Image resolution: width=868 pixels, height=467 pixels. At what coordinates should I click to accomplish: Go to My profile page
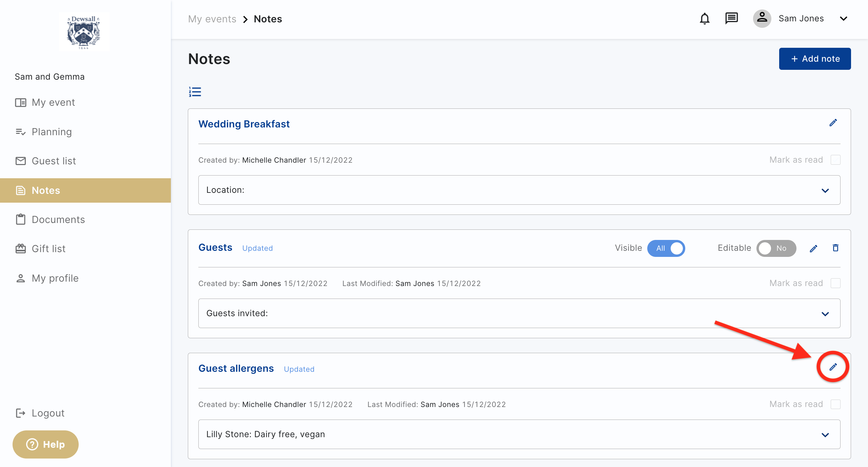point(85,278)
